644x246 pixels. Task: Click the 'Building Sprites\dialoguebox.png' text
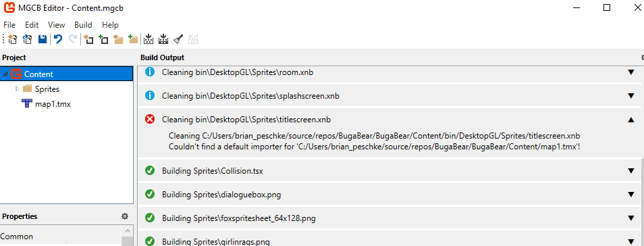click(x=221, y=195)
